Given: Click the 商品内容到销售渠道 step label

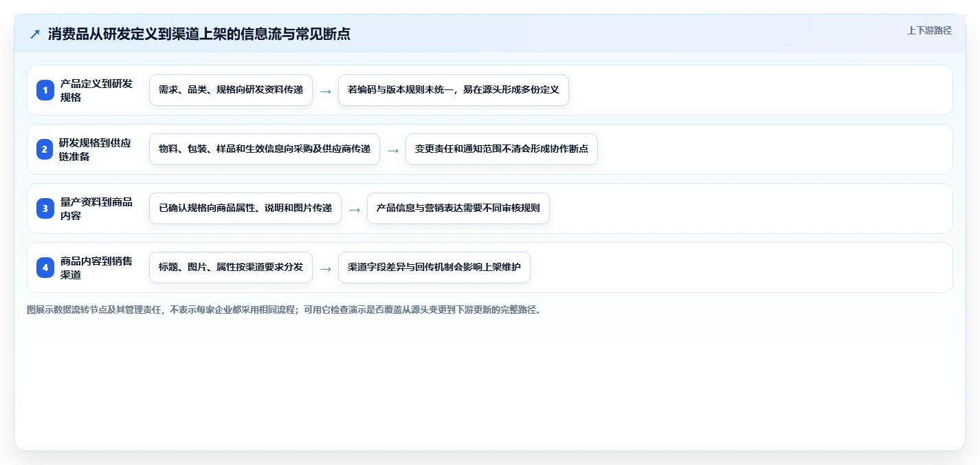Looking at the screenshot, I should (x=96, y=268).
